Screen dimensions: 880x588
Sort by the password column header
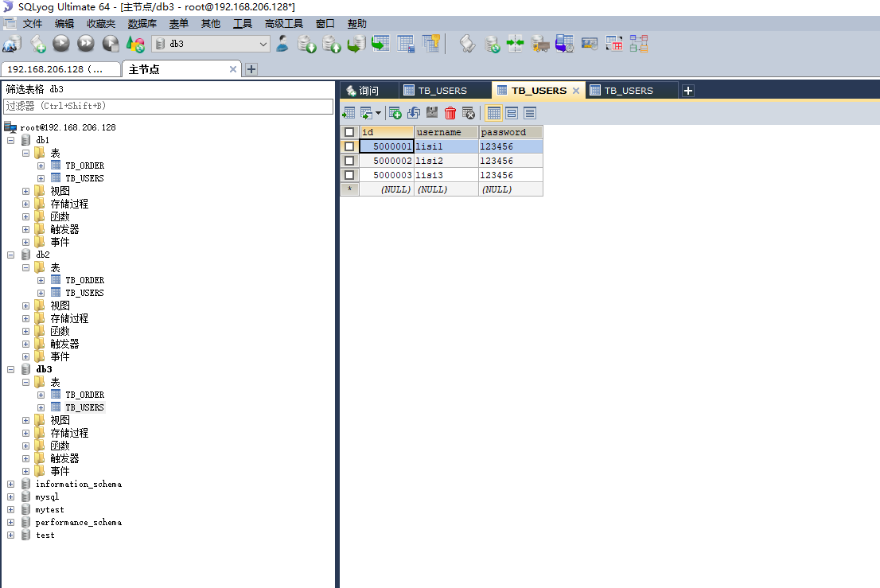(x=511, y=132)
